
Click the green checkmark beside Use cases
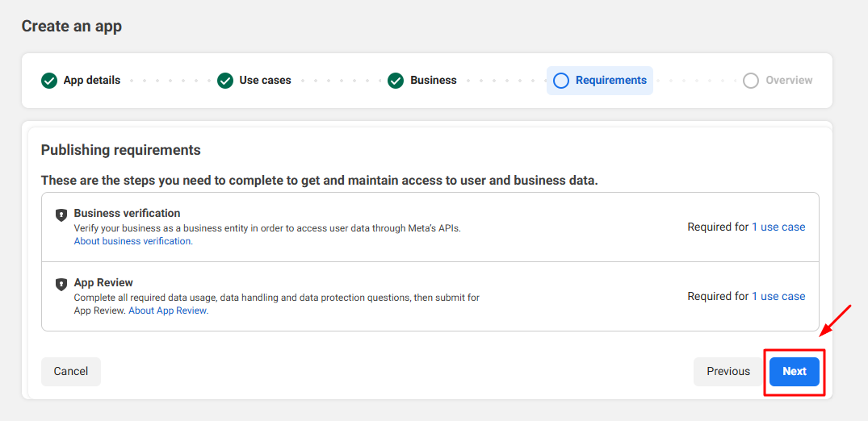[x=225, y=81]
